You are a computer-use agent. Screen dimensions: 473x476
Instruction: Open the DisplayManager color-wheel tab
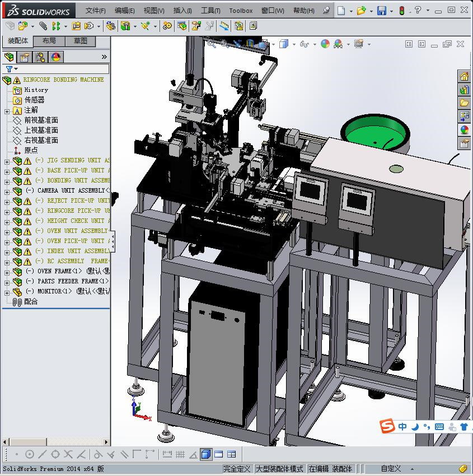click(x=56, y=57)
